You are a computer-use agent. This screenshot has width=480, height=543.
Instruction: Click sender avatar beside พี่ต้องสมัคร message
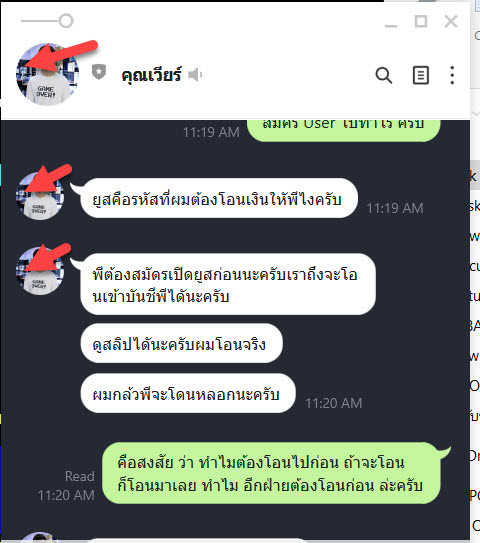(40, 271)
